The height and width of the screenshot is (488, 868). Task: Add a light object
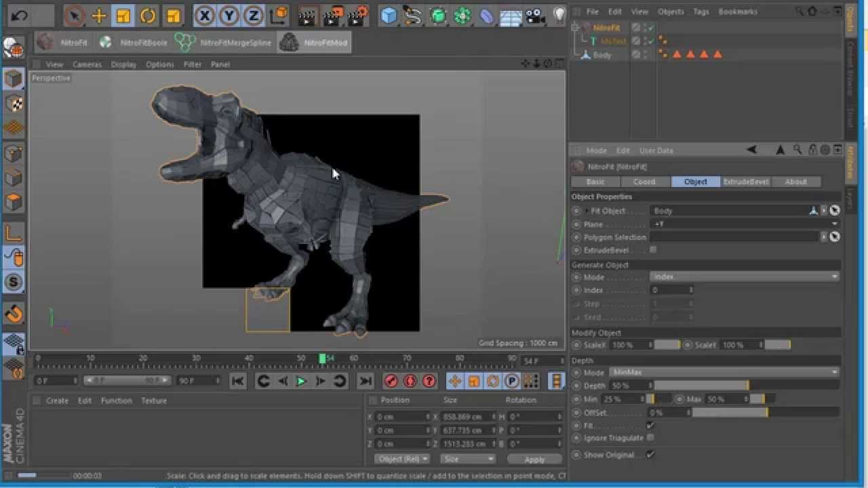(x=559, y=15)
